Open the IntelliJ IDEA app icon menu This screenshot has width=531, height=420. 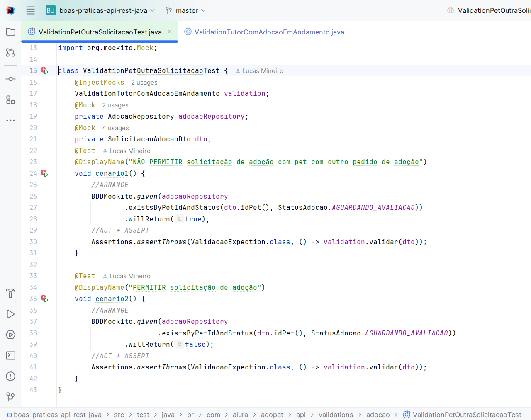[10, 10]
